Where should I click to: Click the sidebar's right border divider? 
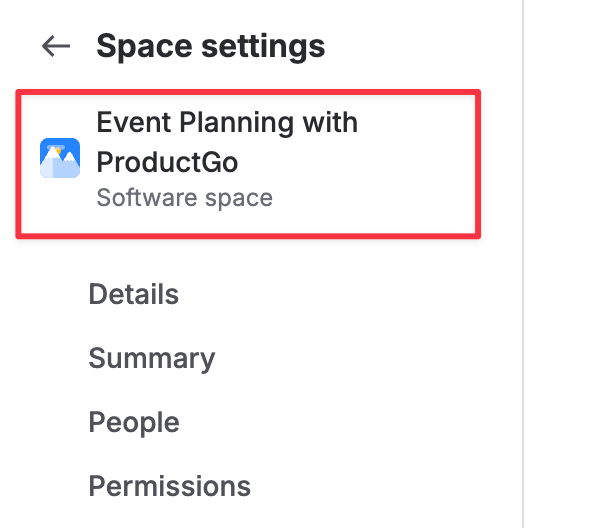click(x=523, y=300)
